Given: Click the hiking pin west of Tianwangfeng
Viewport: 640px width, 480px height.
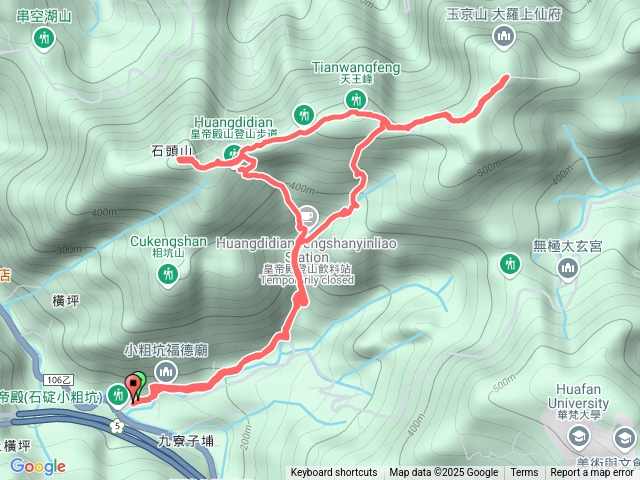Looking at the screenshot, I should [x=304, y=116].
